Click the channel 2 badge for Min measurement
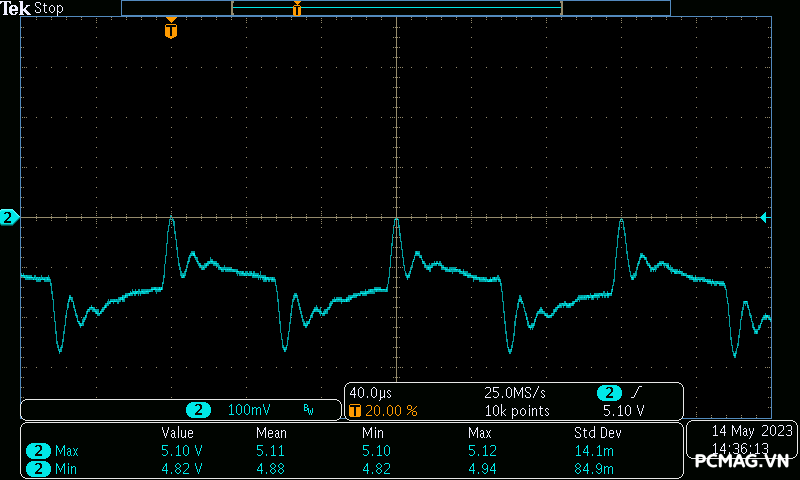 pyautogui.click(x=39, y=468)
